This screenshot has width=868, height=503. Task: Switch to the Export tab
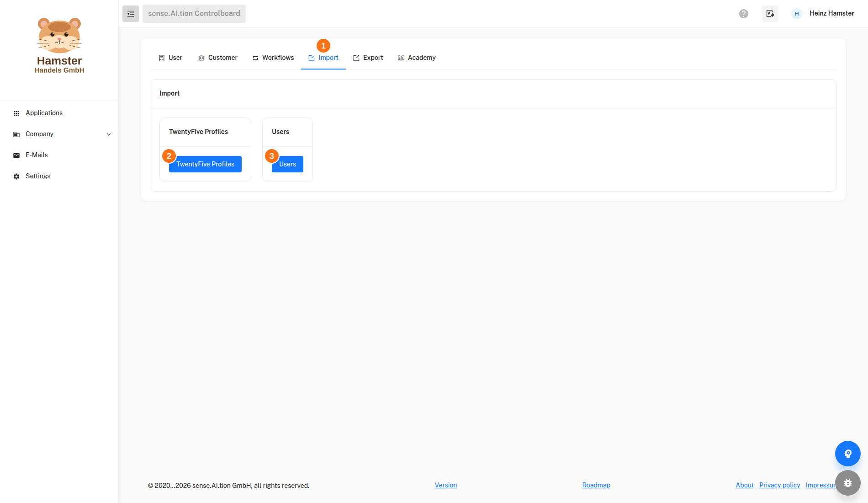tap(368, 58)
